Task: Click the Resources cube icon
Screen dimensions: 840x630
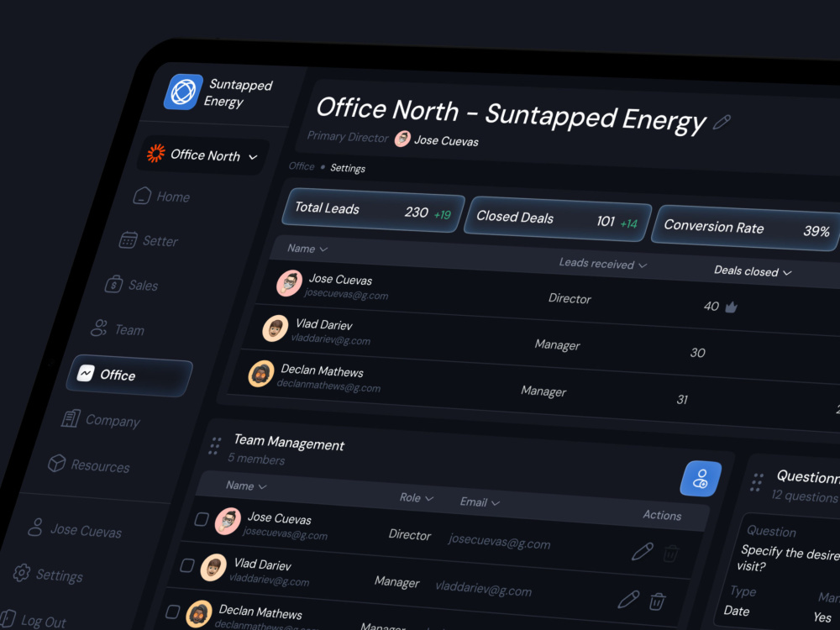Action: tap(56, 463)
